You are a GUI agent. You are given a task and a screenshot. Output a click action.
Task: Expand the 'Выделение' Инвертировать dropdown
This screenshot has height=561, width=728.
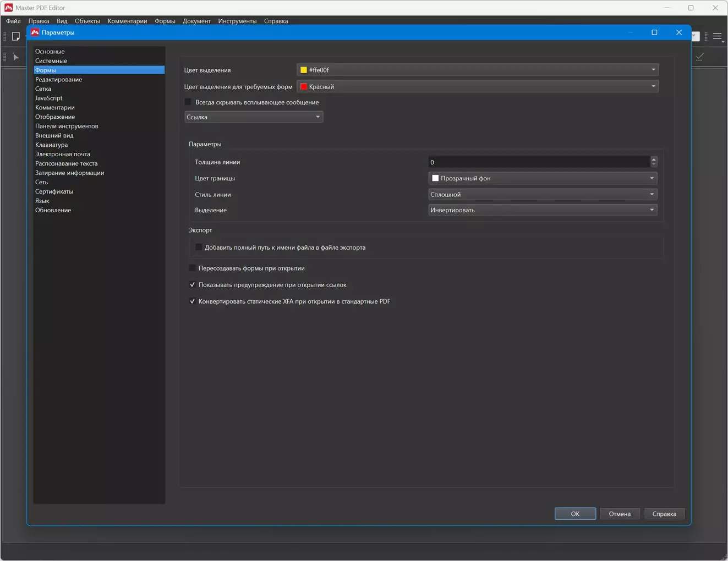point(542,210)
